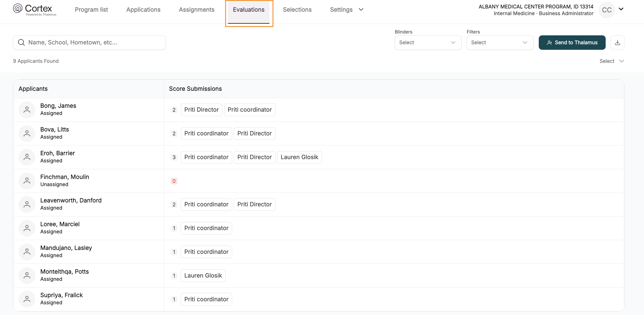This screenshot has height=315, width=644.
Task: Click Eroh, Barrier avatar icon
Action: pos(27,157)
